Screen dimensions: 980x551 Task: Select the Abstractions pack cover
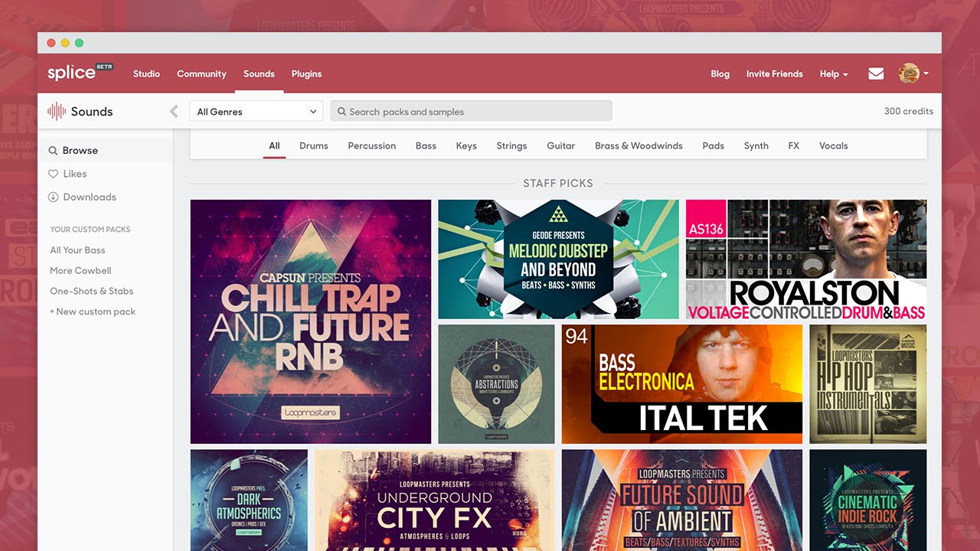[x=496, y=384]
